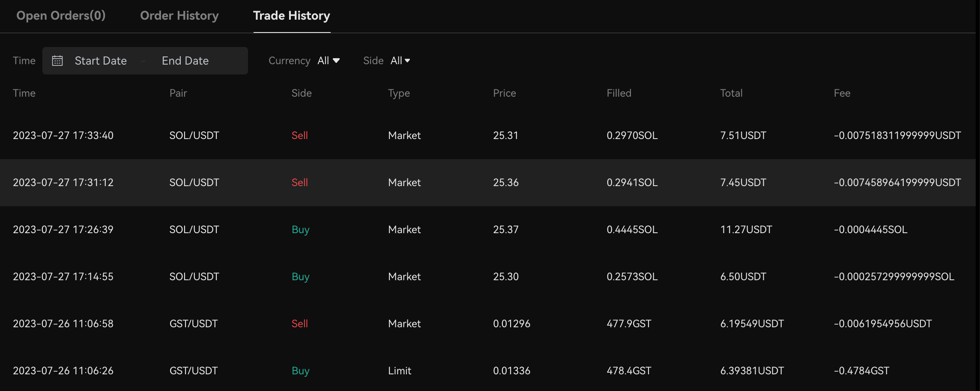The width and height of the screenshot is (980, 391).
Task: Click the End Date input field
Action: coord(185,61)
